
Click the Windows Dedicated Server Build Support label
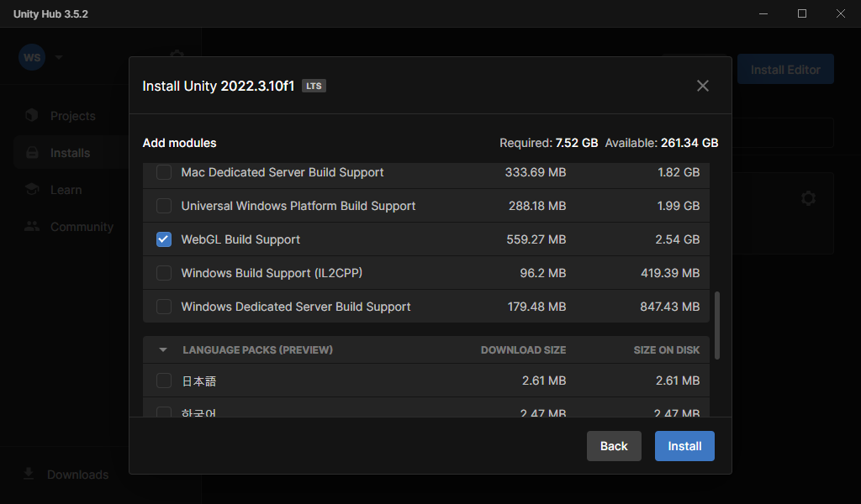click(x=296, y=307)
